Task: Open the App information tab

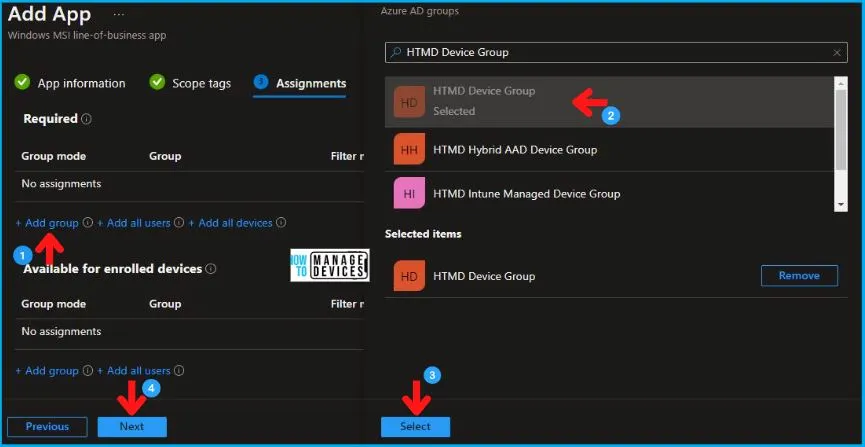Action: click(81, 83)
